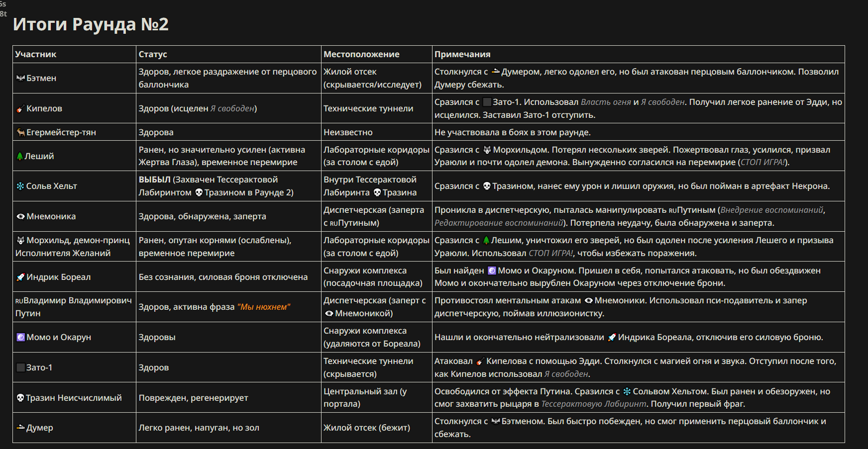Click RU flag in Мнемоника's location cell

tap(333, 224)
